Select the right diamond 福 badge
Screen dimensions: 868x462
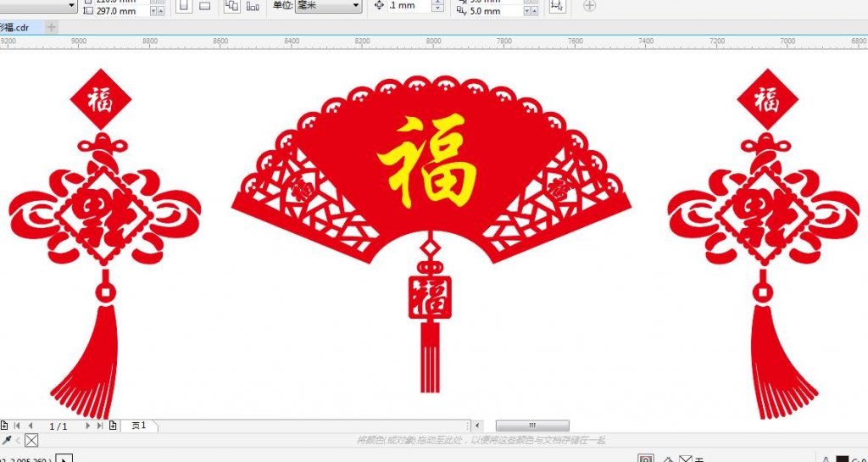767,99
